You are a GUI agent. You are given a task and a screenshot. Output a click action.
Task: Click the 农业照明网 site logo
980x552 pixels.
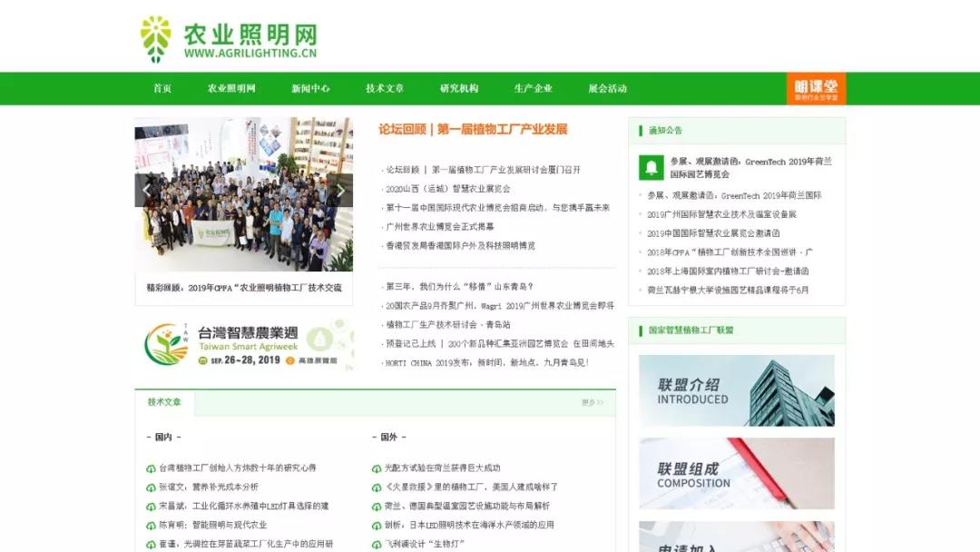tap(229, 39)
